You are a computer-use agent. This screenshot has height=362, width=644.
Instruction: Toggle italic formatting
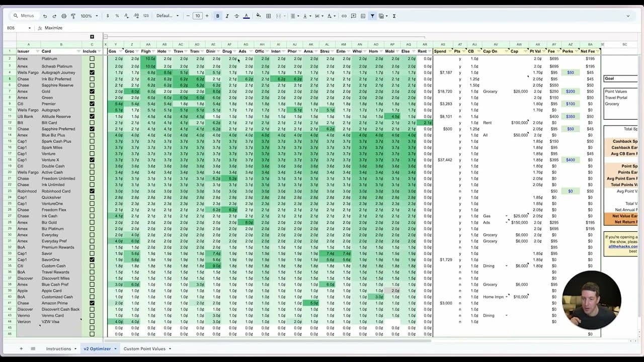227,16
